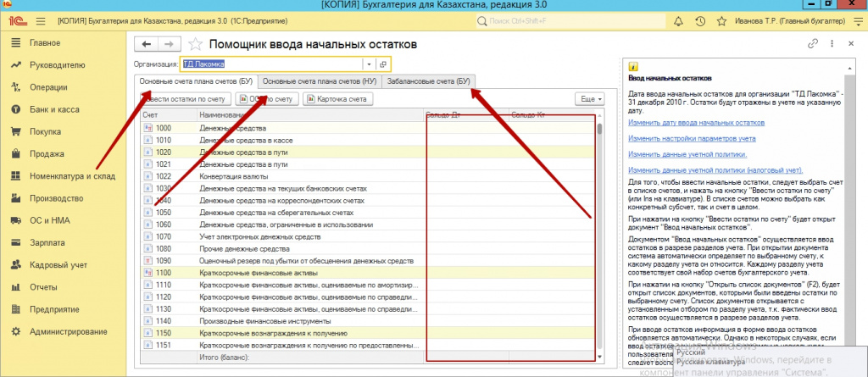Open Предприятие building icon
The height and width of the screenshot is (377, 868).
[15, 309]
